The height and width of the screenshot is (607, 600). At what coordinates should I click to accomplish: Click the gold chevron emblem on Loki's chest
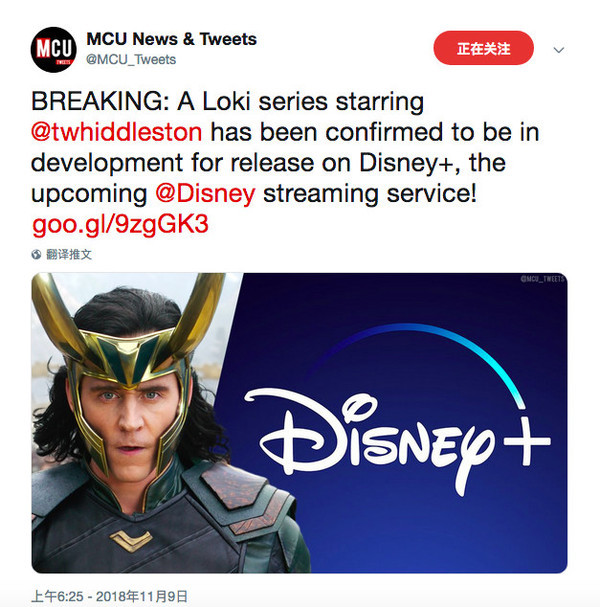click(130, 540)
